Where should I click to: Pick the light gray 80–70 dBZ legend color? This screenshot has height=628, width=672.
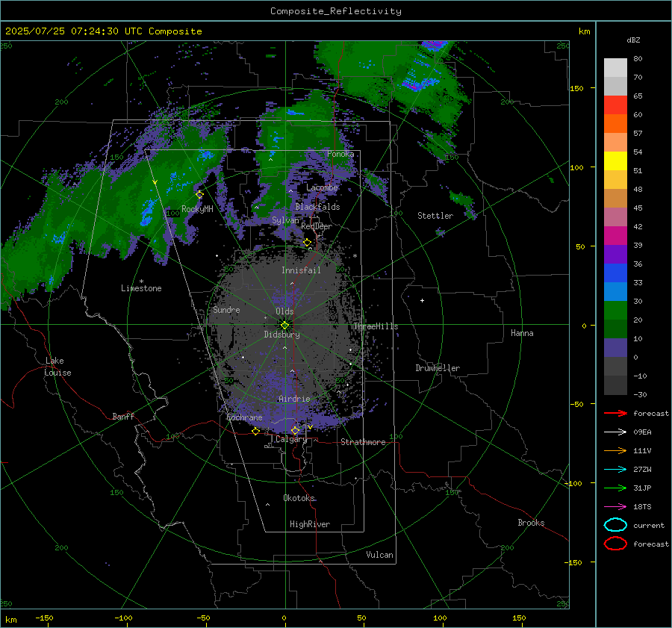(x=615, y=68)
